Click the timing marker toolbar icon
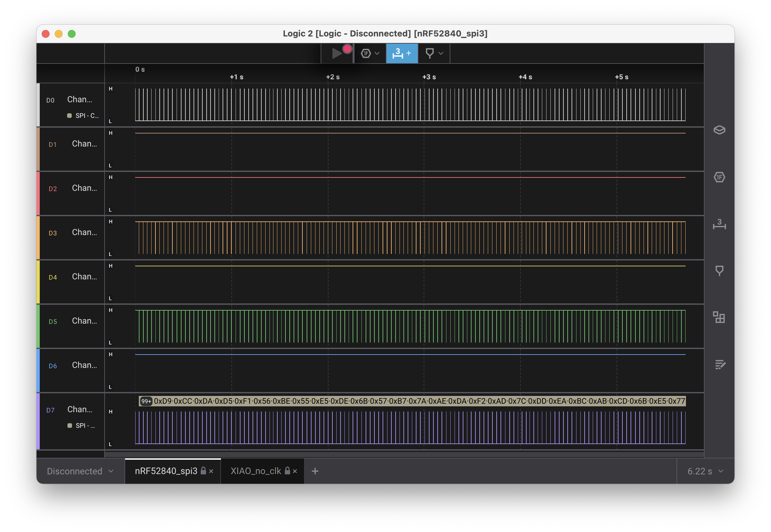Viewport: 771px width, 532px height. tap(430, 53)
